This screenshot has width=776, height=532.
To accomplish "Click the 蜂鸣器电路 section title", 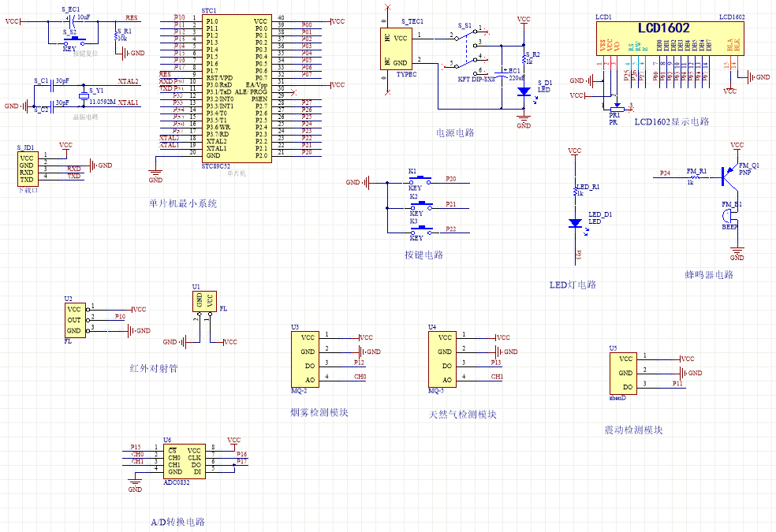I will pyautogui.click(x=709, y=274).
